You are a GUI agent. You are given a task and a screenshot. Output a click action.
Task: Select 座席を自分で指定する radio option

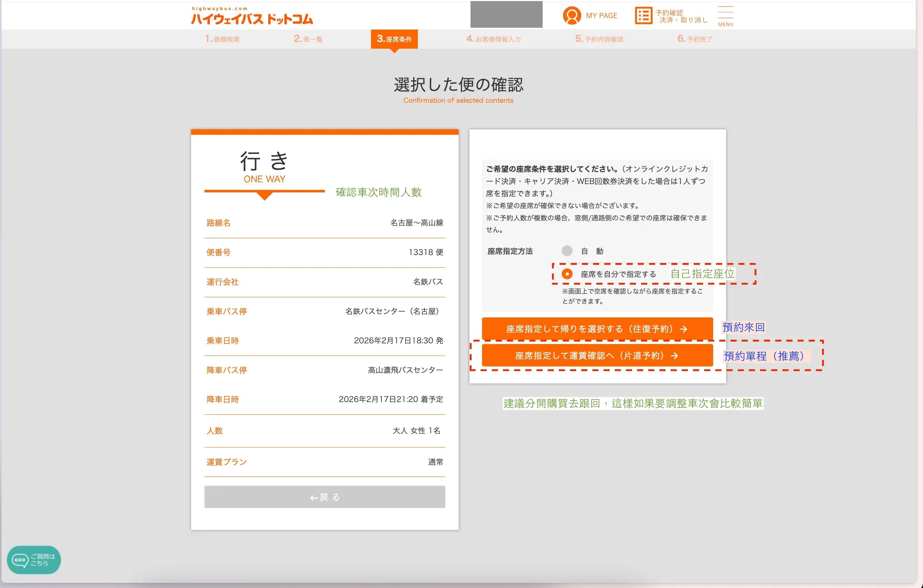567,274
